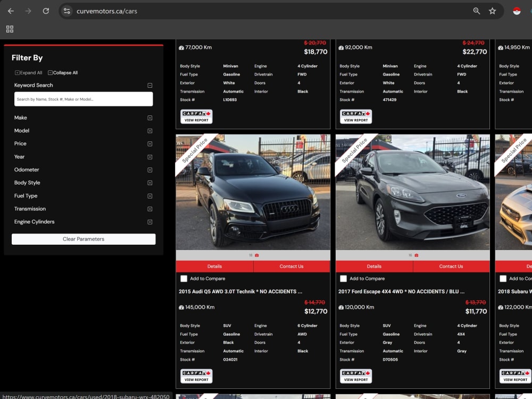The image size is (532, 399).
Task: Click the address bar URL curvemotors.ca/cars
Action: pos(107,11)
